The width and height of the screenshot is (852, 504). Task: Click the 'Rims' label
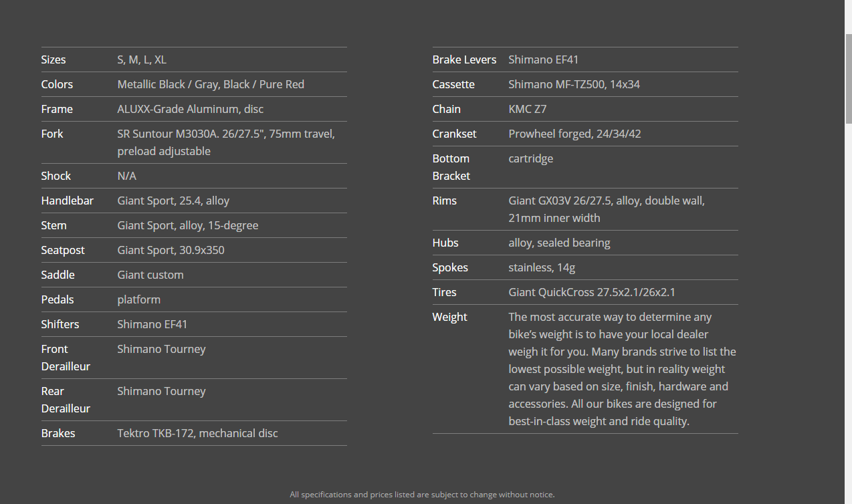pyautogui.click(x=445, y=201)
